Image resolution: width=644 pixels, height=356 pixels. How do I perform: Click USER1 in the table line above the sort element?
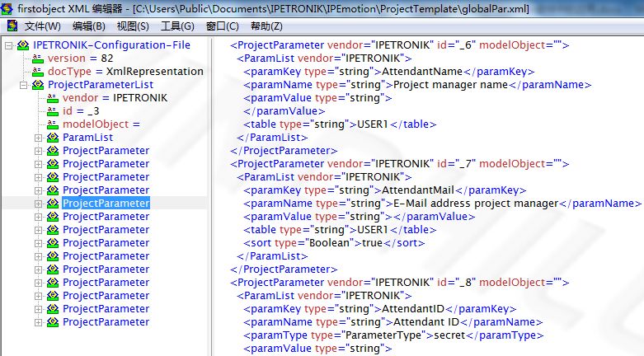[x=373, y=230]
